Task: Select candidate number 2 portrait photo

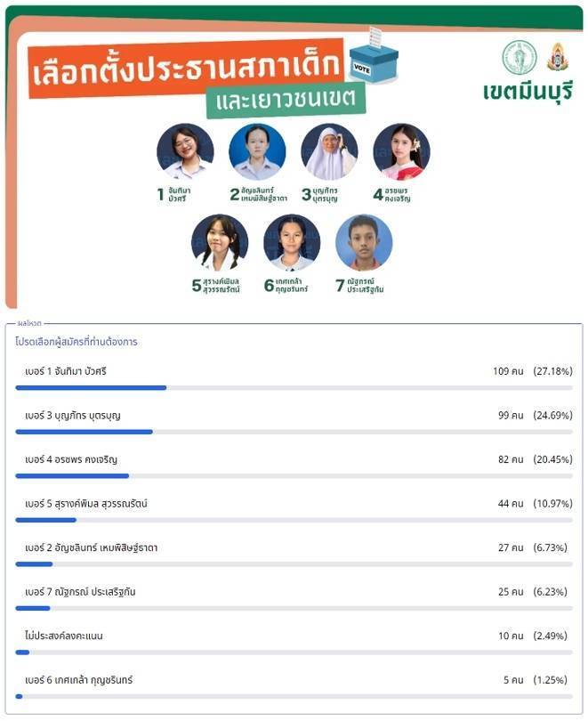Action: 257,151
